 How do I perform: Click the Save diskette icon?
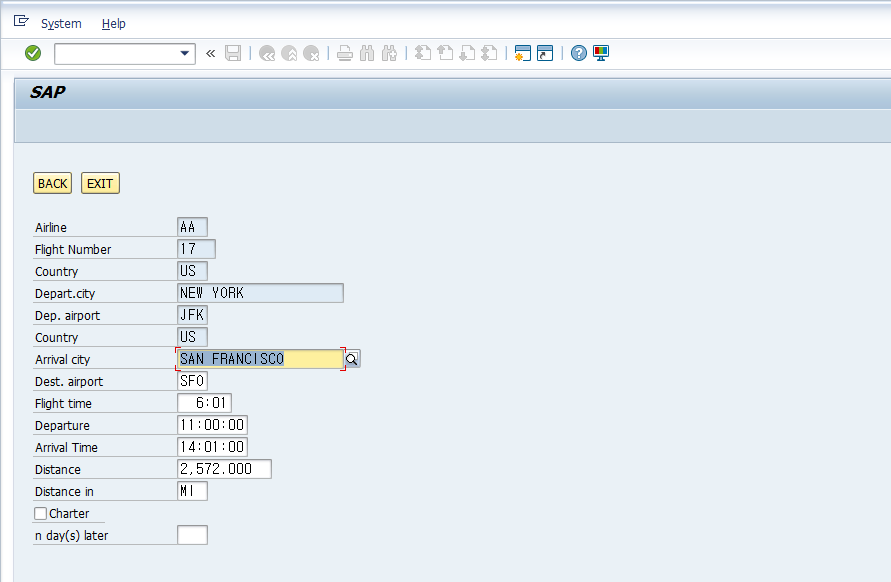tap(233, 53)
